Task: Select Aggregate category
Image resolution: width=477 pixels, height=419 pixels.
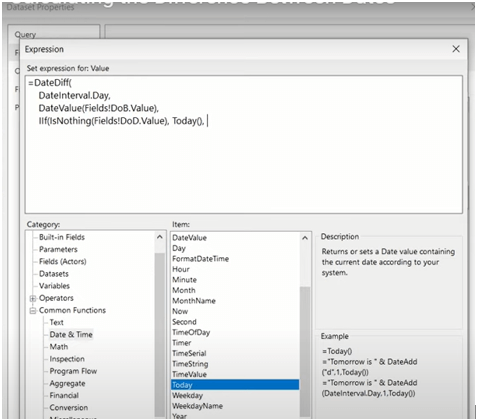Action: pyautogui.click(x=67, y=383)
